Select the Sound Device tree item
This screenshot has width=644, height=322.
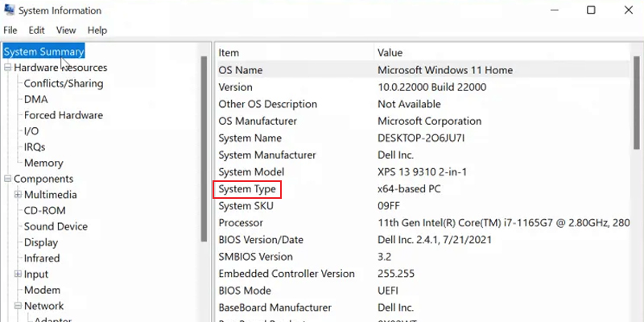tap(56, 226)
